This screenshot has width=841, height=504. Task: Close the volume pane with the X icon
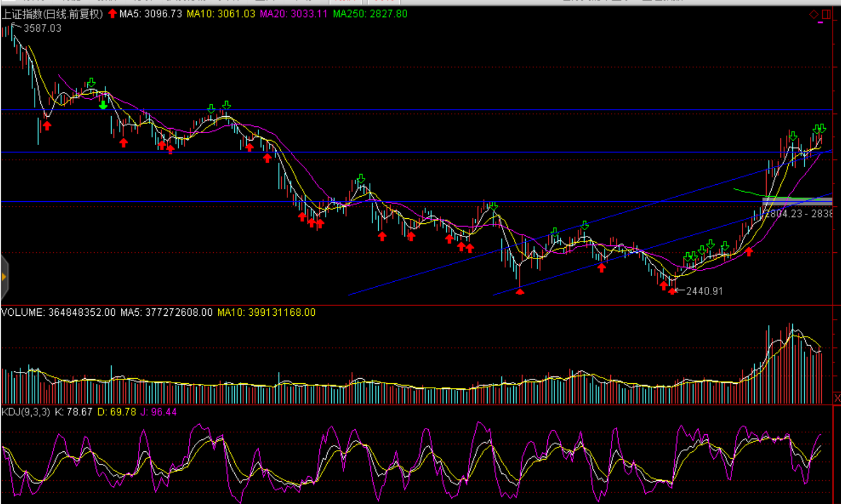click(837, 399)
